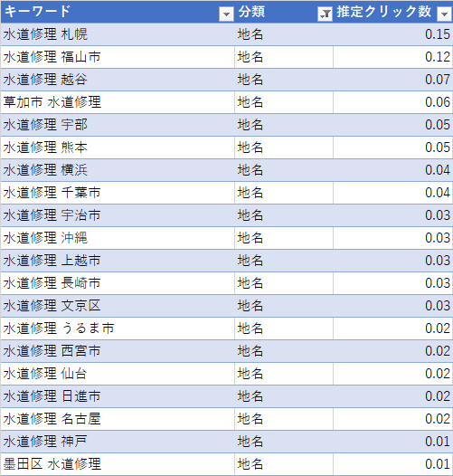This screenshot has height=476, width=453.
Task: Click 0.01 in the 墨田区 row
Action: 438,464
